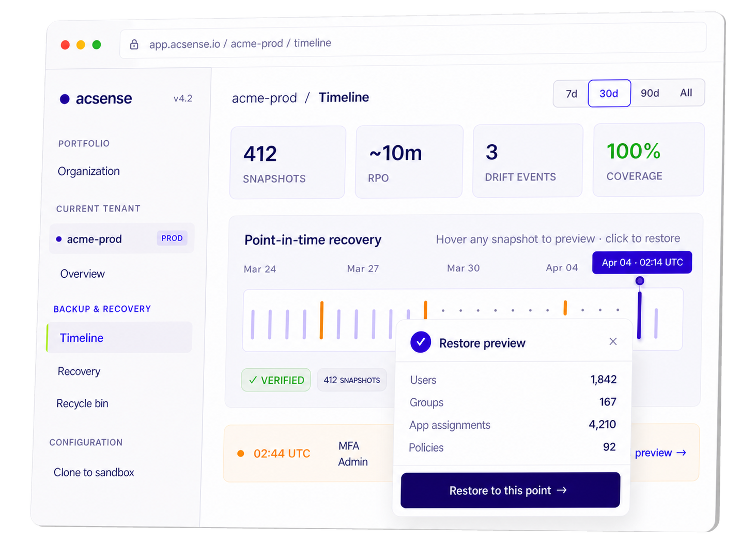Viewport: 756px width, 556px height.
Task: Switch to the 30d time range
Action: 609,94
